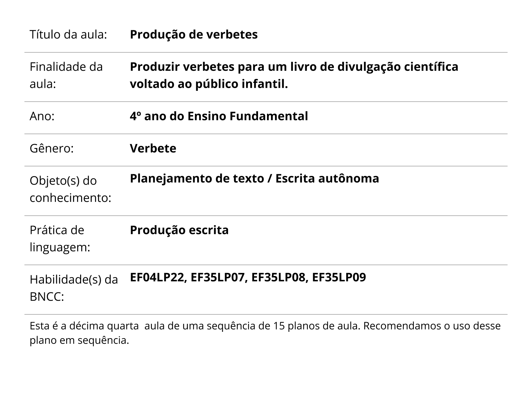Click the "Finalidade da aula:" label

[66, 75]
